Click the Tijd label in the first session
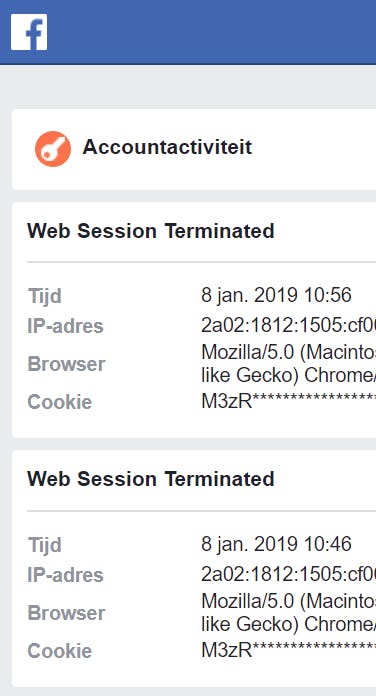The width and height of the screenshot is (376, 696). pyautogui.click(x=44, y=296)
